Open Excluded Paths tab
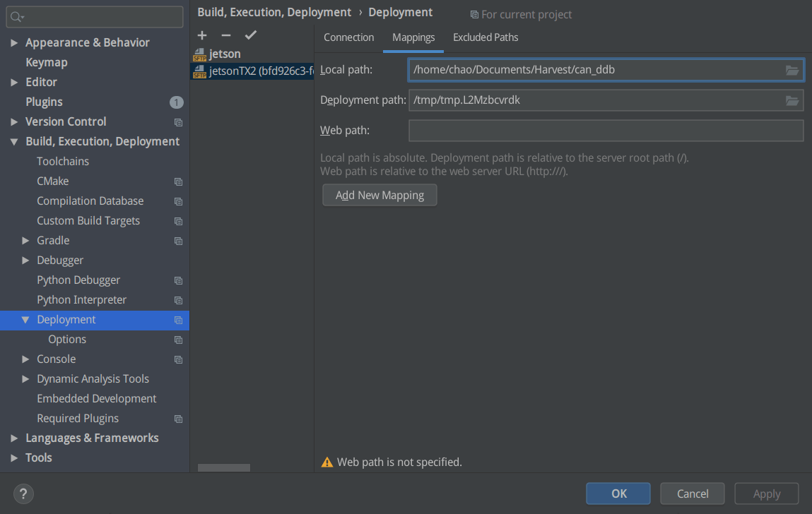Screen dimensions: 812x514 (x=486, y=37)
